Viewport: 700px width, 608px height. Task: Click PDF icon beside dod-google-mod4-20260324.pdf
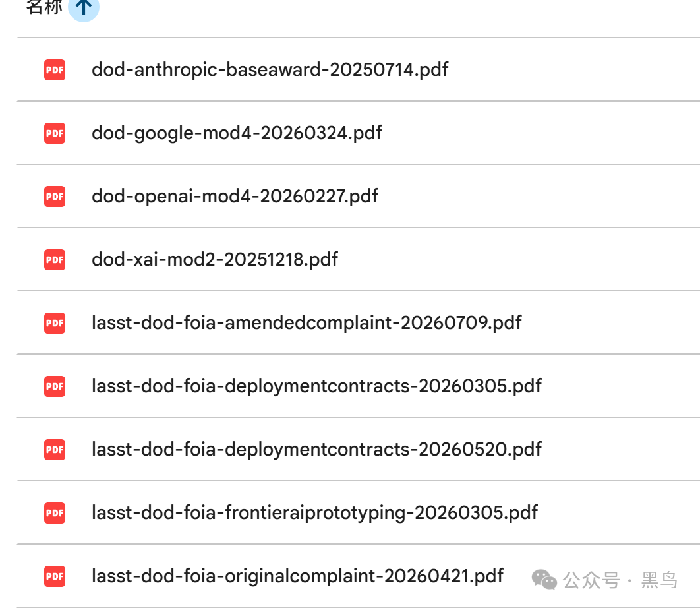click(x=55, y=133)
